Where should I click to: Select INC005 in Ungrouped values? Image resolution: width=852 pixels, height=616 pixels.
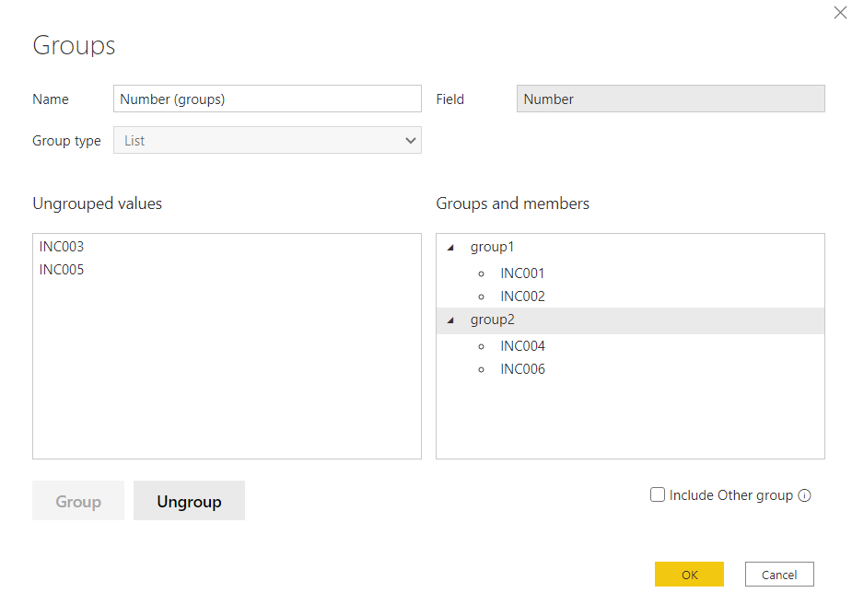pyautogui.click(x=59, y=269)
